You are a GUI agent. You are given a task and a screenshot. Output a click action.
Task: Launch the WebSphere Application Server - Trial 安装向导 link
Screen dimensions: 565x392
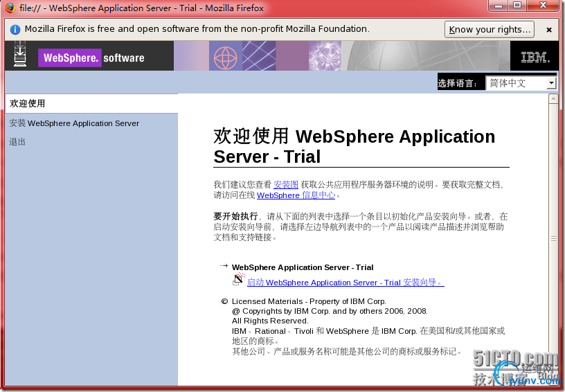[346, 283]
